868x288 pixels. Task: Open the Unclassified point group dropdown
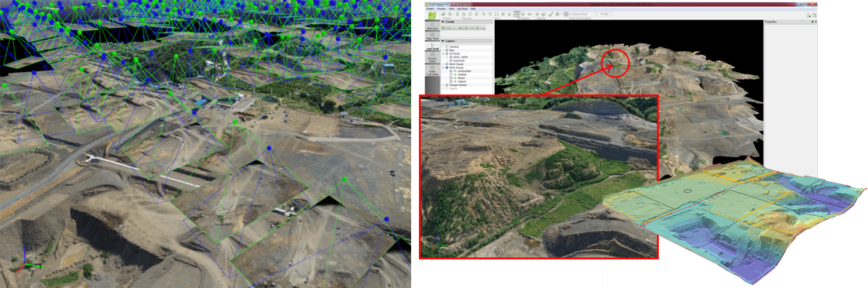pos(584,14)
